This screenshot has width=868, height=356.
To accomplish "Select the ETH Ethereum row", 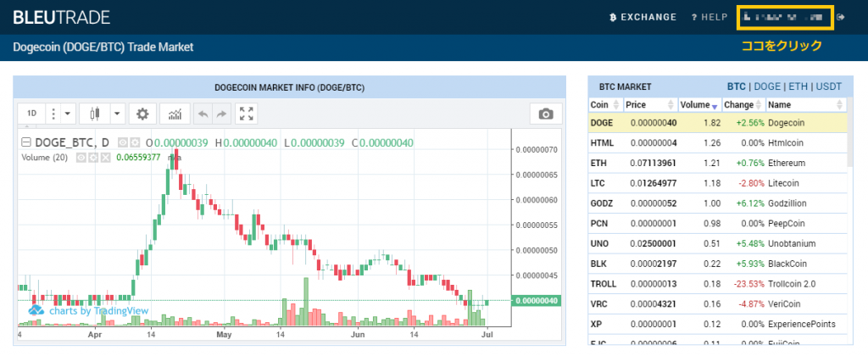I will 717,164.
